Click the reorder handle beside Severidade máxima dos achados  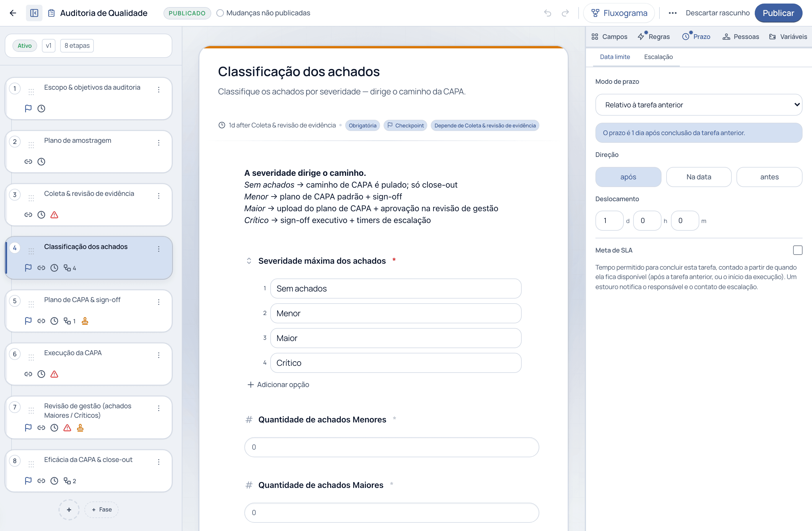pyautogui.click(x=249, y=261)
